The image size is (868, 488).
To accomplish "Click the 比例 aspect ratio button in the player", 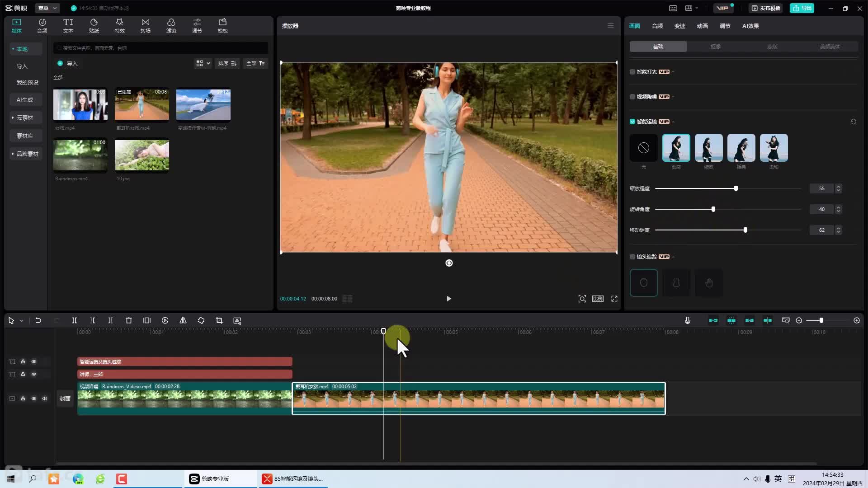I will pyautogui.click(x=598, y=299).
